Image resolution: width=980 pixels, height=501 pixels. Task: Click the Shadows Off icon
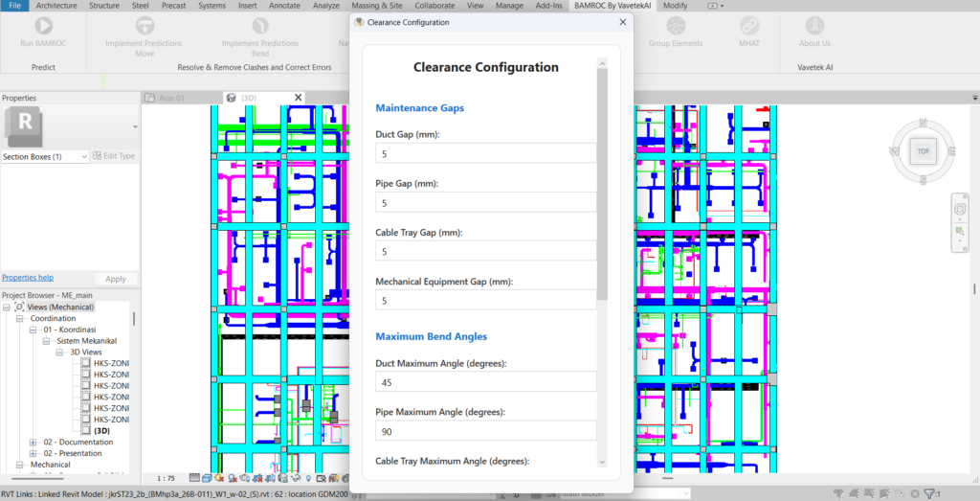coord(233,478)
